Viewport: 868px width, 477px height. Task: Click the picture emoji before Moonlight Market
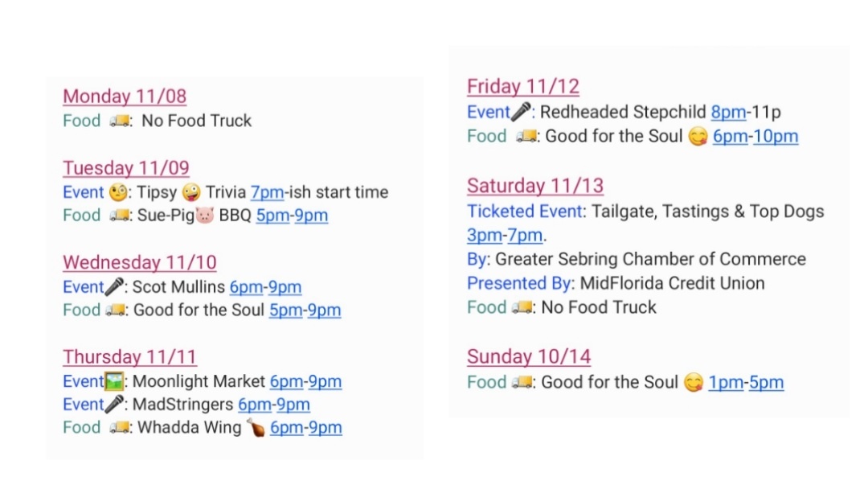coord(117,381)
